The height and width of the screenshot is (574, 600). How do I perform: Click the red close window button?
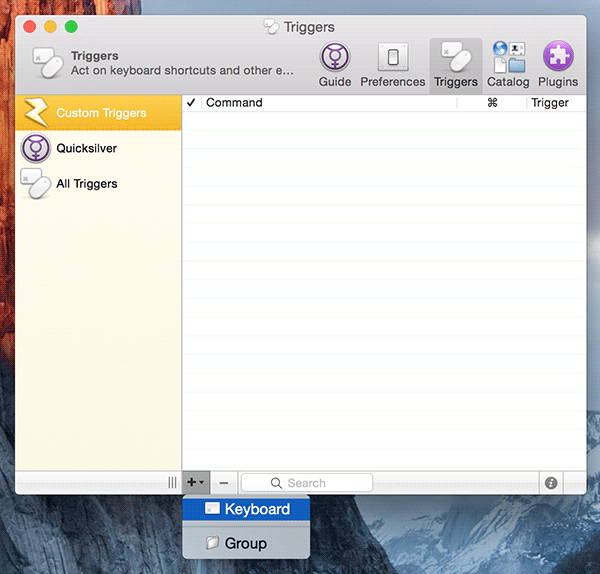[29, 27]
